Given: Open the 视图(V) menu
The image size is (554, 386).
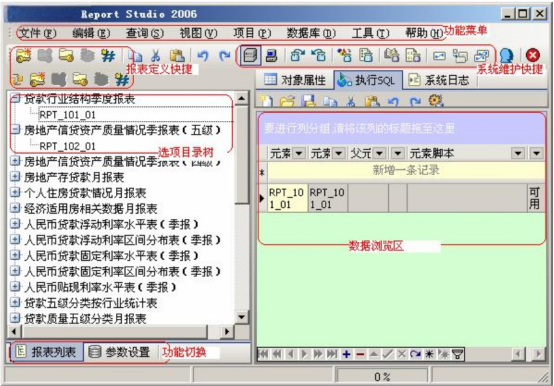Looking at the screenshot, I should click(198, 33).
